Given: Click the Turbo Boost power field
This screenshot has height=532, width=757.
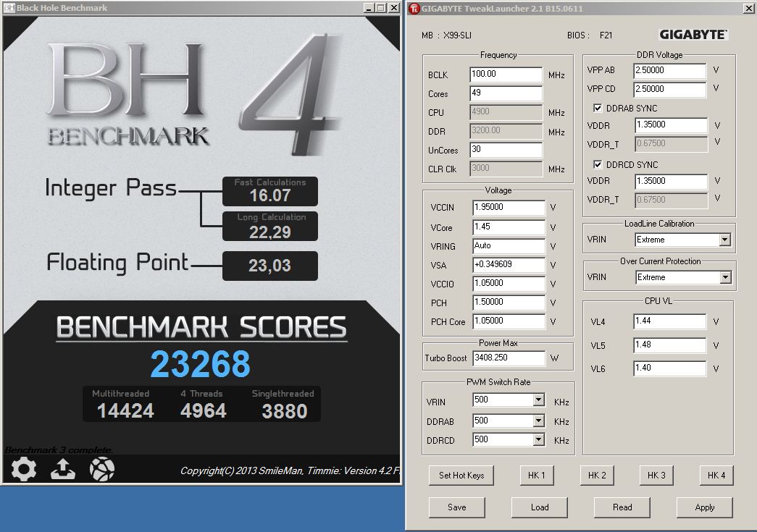Looking at the screenshot, I should (509, 358).
